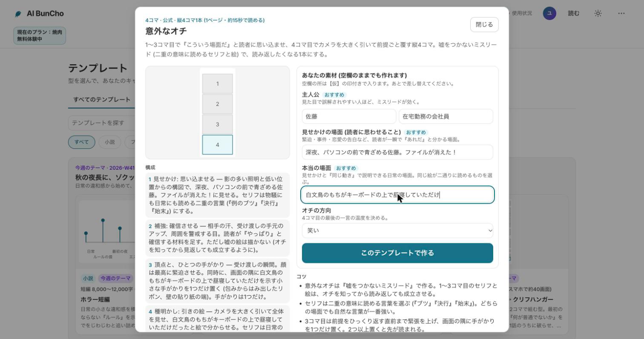Close the dialog with 閉じる button

pos(484,25)
